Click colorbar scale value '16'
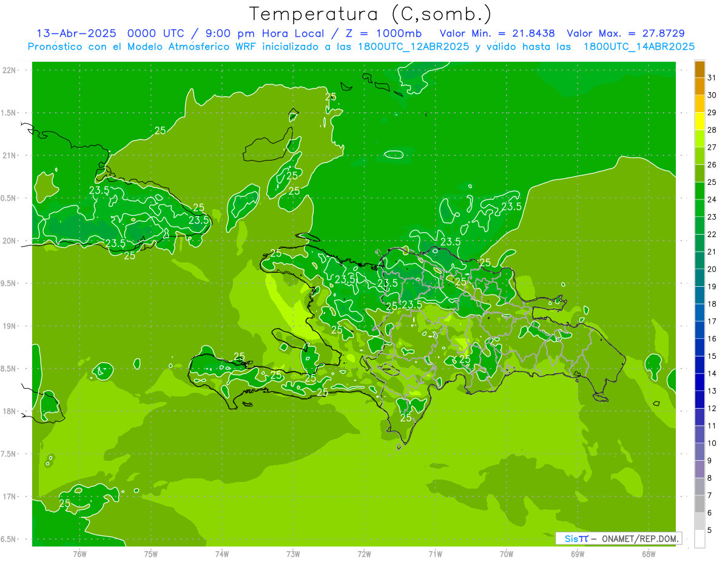 712,338
